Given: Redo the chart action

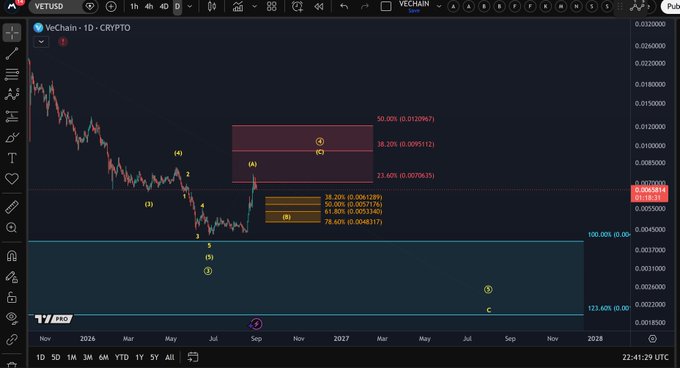Looking at the screenshot, I should pos(364,7).
